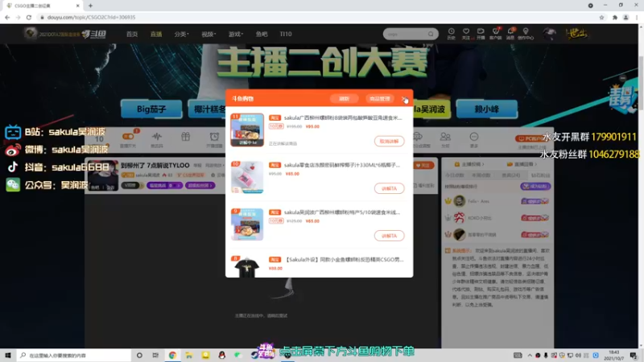
Task: Open the sakula零食店 椰子汁 product title
Action: pos(341,165)
